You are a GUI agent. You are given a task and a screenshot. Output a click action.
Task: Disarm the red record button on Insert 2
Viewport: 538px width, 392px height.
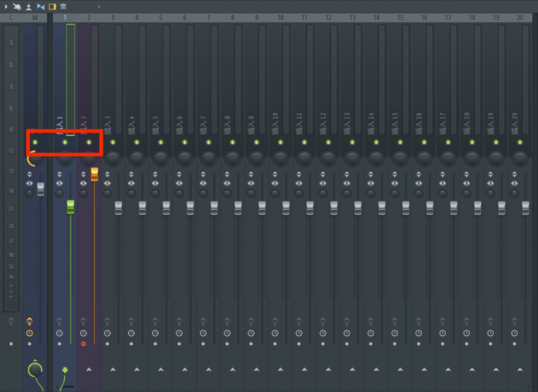[x=83, y=344]
